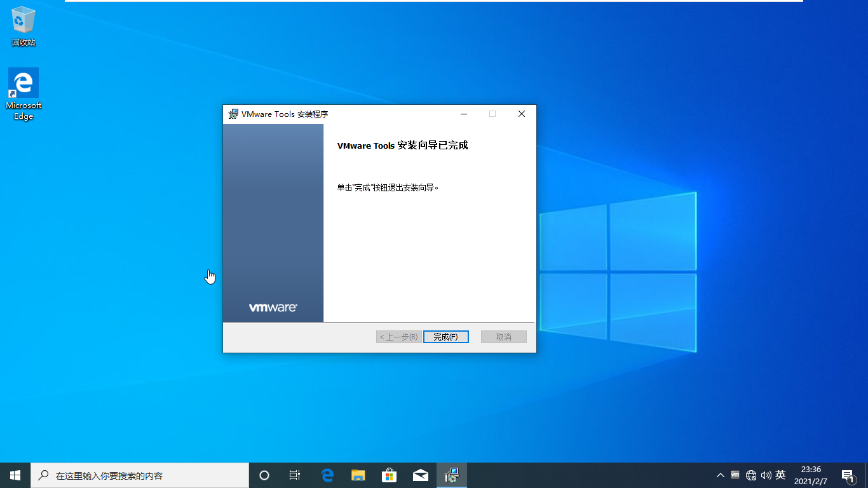Open the clock and date flyout
Viewport: 868px width, 488px height.
click(x=811, y=475)
